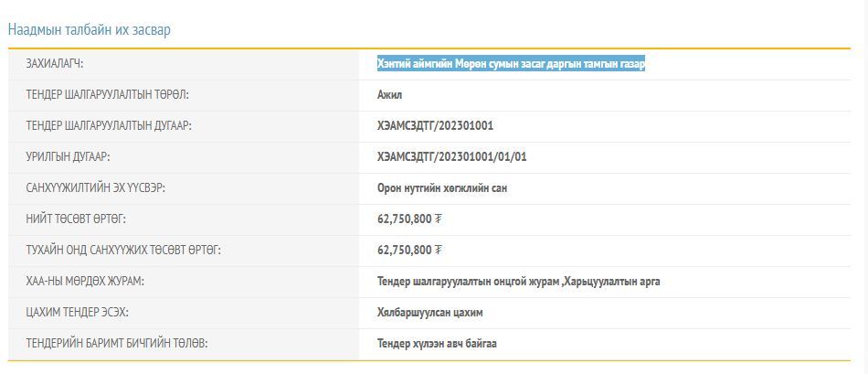Select the 'ЗАХИАЛАГЧ:' row label
This screenshot has width=868, height=374.
61,64
